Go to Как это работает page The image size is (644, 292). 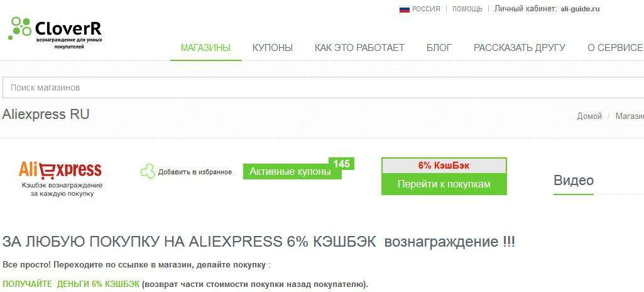point(359,48)
